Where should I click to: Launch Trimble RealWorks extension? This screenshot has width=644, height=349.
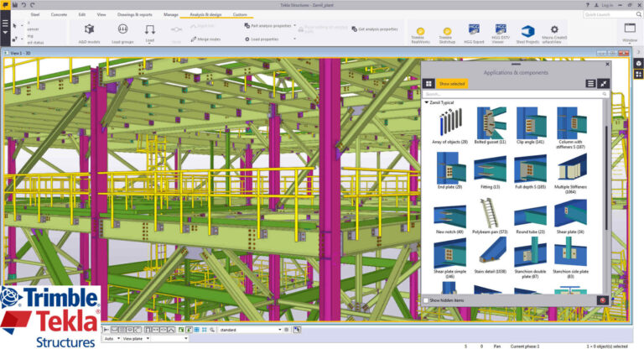click(420, 34)
